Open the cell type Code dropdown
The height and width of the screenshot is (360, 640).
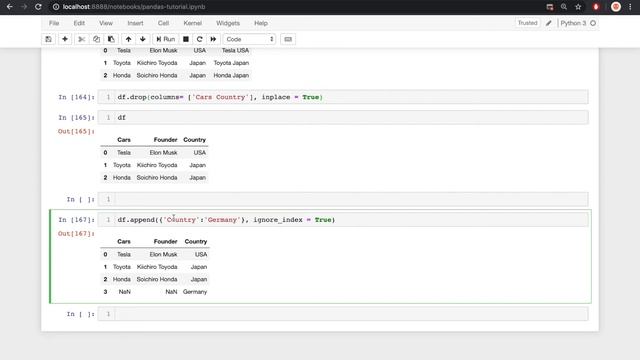point(249,39)
